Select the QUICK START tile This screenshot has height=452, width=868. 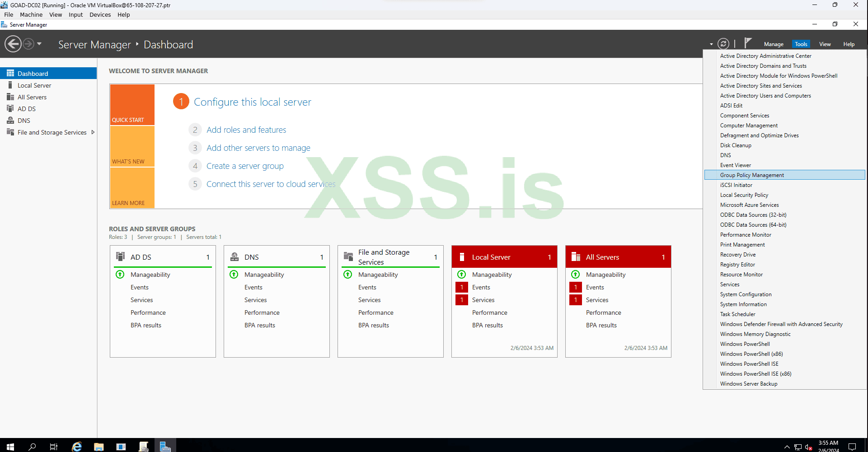[x=132, y=105]
